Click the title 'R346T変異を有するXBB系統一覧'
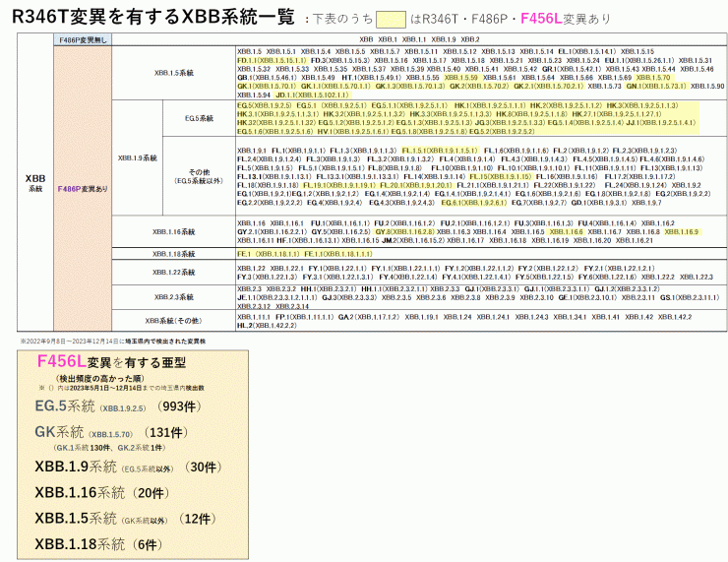The width and height of the screenshot is (728, 562). click(x=152, y=16)
